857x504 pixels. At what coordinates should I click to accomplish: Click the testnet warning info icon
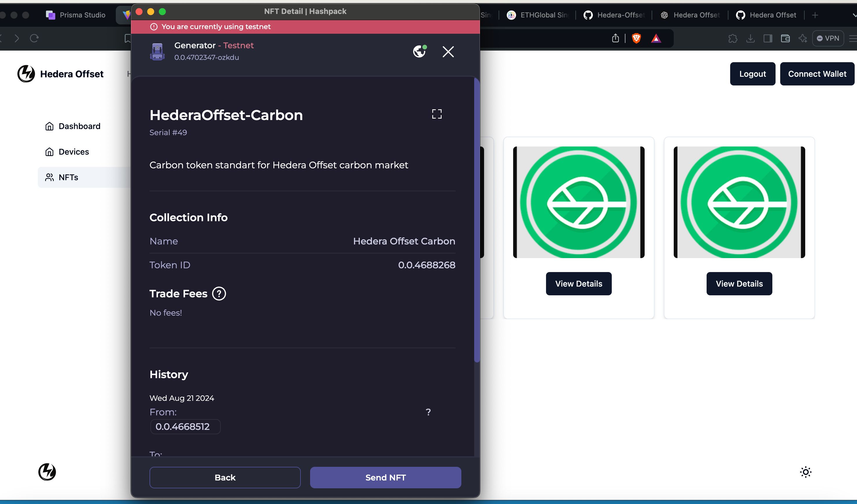pos(154,27)
